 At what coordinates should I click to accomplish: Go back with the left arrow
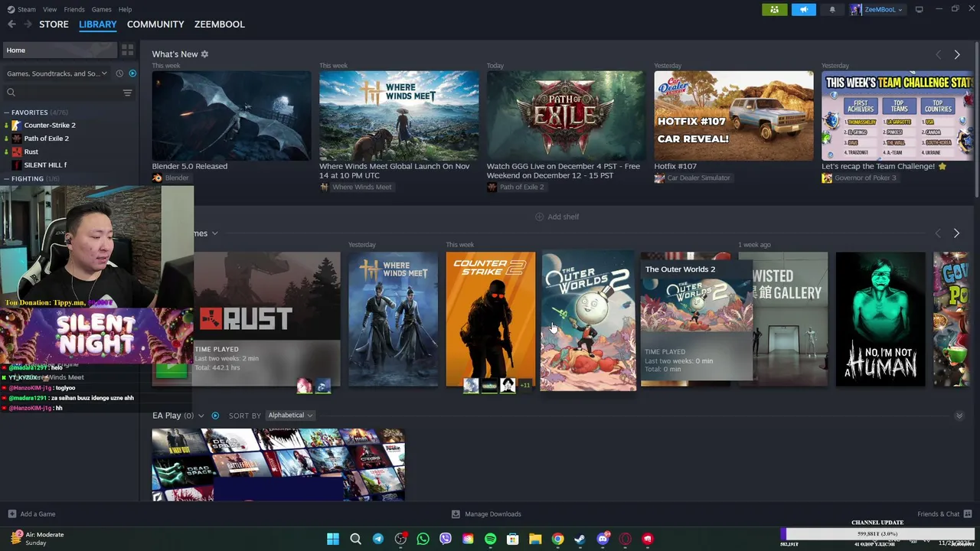click(x=11, y=24)
